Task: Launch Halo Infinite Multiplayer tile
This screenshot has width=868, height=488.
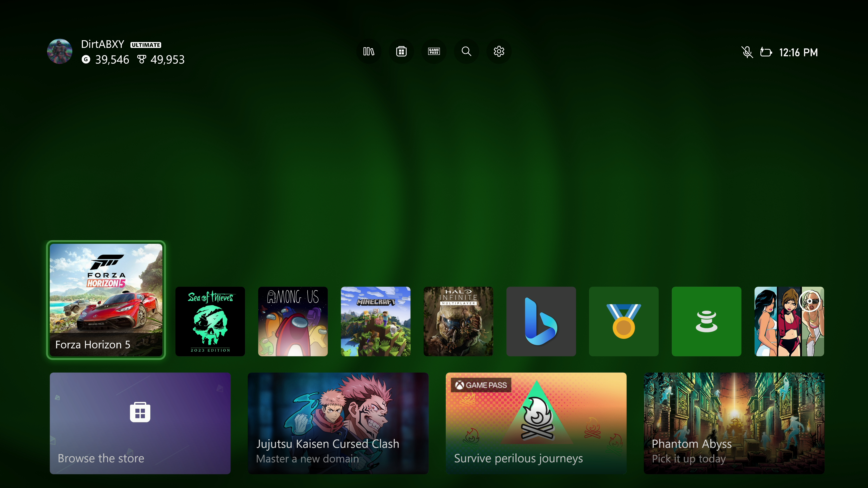Action: click(458, 321)
